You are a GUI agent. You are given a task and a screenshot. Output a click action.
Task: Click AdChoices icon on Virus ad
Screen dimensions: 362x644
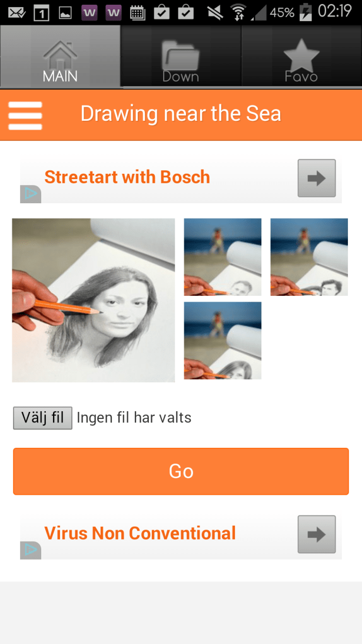point(31,550)
